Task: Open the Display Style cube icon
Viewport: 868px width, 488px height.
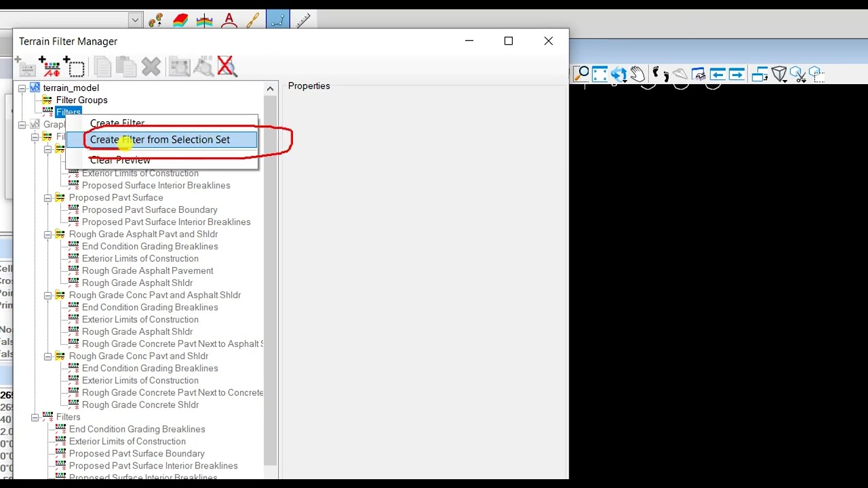Action: point(778,73)
